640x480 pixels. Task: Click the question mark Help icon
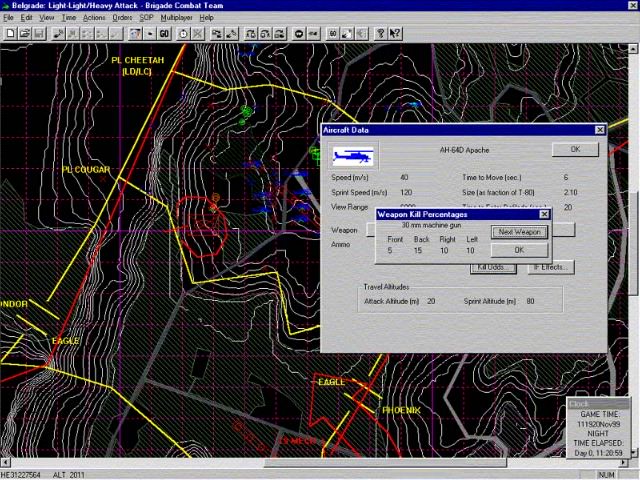[x=381, y=33]
